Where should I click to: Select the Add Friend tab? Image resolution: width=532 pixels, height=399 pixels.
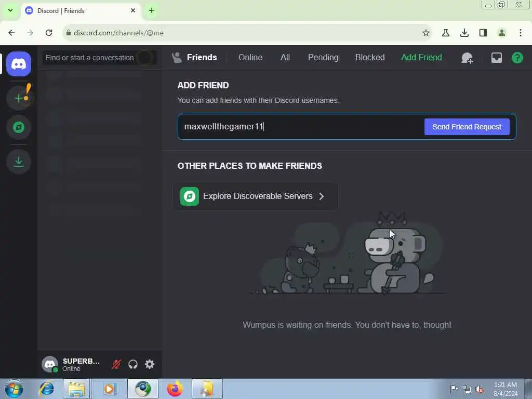click(x=421, y=57)
